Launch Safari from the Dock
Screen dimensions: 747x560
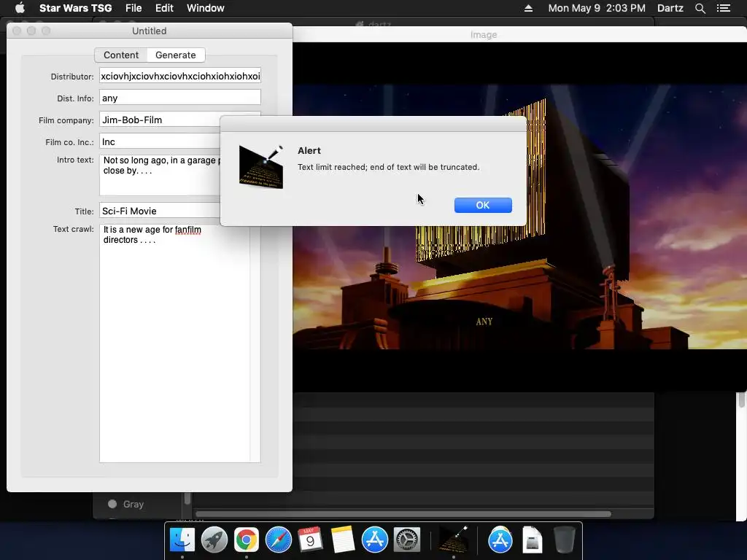pos(278,540)
